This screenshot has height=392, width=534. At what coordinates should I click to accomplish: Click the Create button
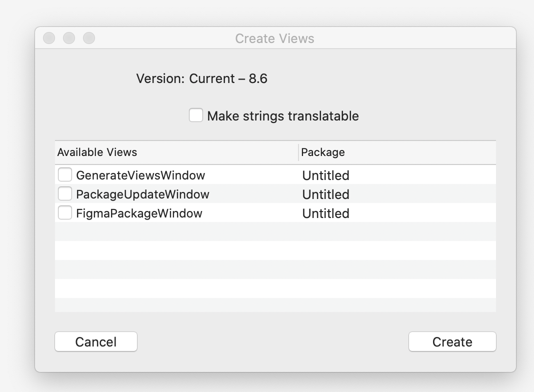click(x=452, y=341)
